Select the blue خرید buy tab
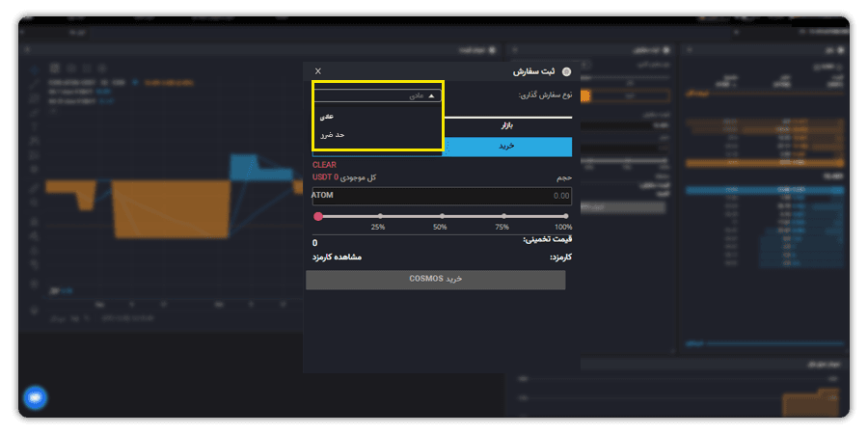The height and width of the screenshot is (434, 868). [x=507, y=147]
